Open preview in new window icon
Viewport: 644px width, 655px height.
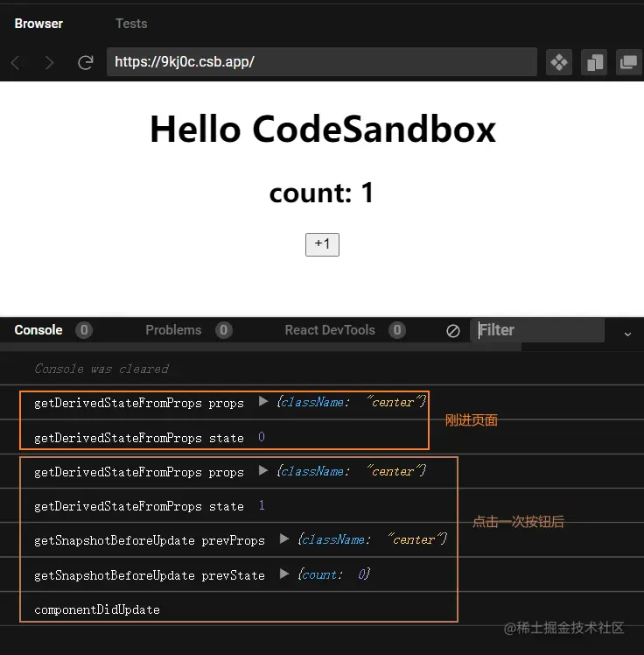(628, 62)
